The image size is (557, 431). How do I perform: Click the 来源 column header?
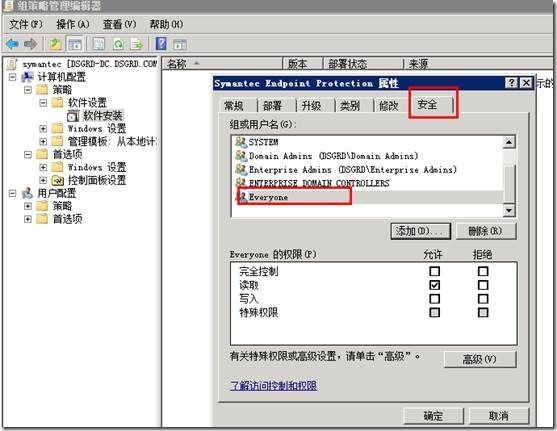(x=478, y=64)
